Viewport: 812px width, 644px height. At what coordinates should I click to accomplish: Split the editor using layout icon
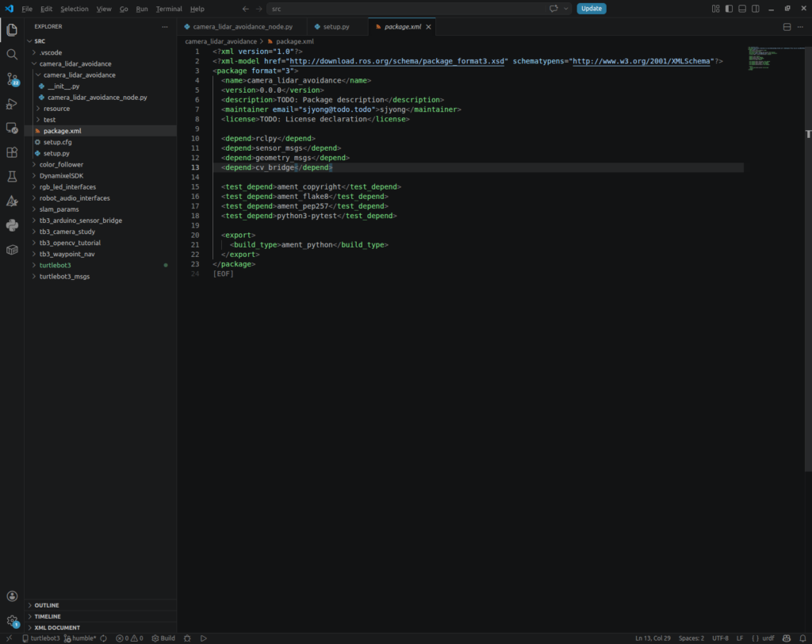click(x=787, y=26)
